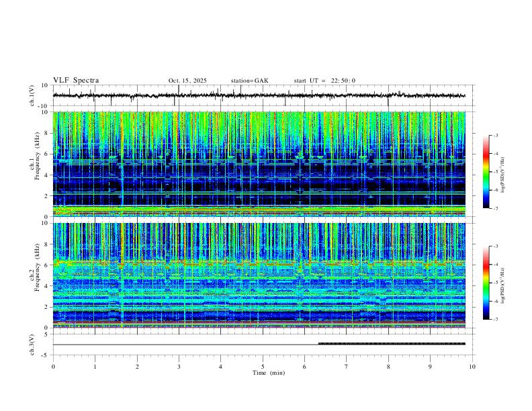
Task: Click the '5' tick of the ch.3 voltage axis
Action: click(x=47, y=334)
